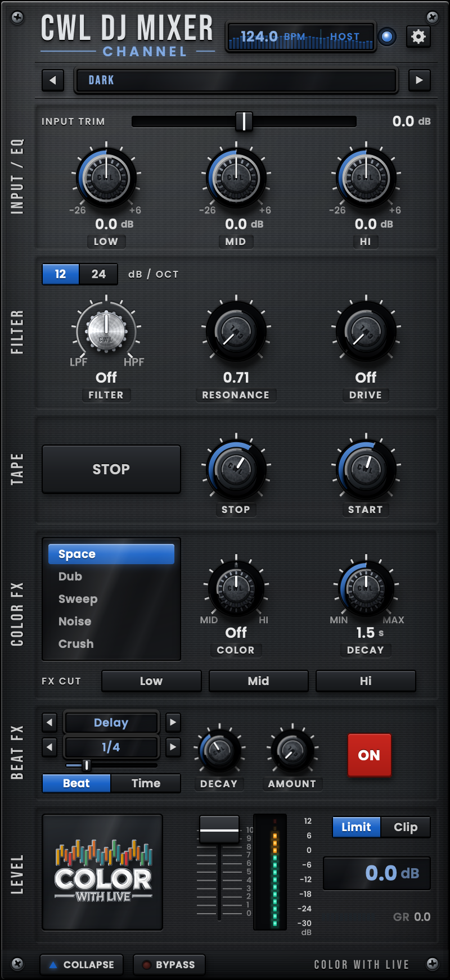Click the Drive knob
The image size is (450, 980).
point(366,330)
